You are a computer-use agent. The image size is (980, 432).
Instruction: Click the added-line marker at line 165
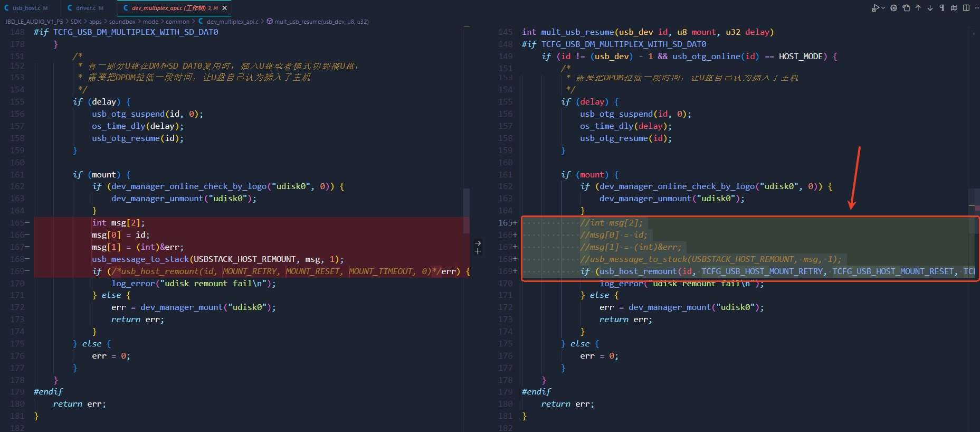click(x=515, y=223)
